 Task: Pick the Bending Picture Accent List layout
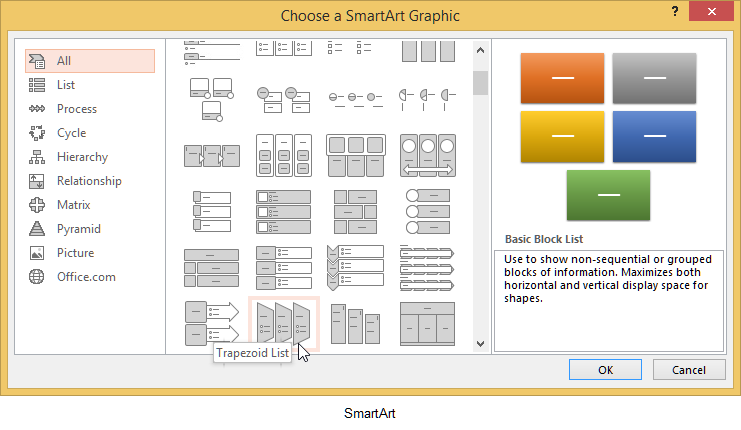click(212, 99)
